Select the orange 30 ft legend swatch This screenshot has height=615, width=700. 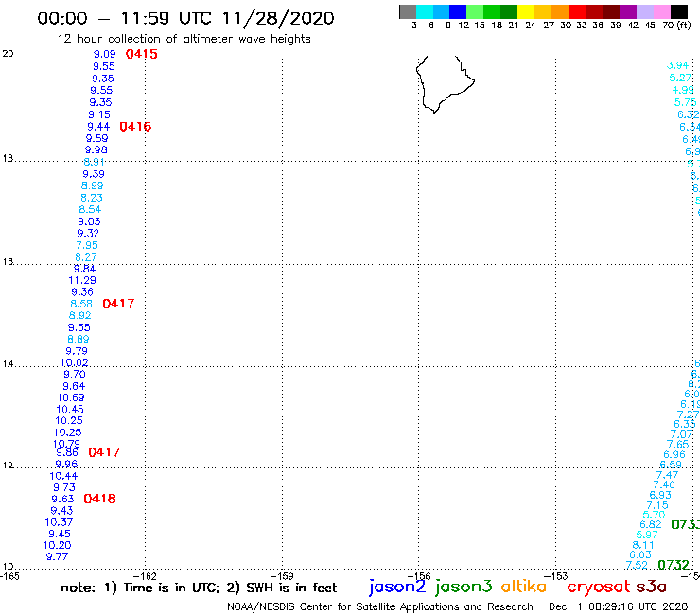point(559,11)
